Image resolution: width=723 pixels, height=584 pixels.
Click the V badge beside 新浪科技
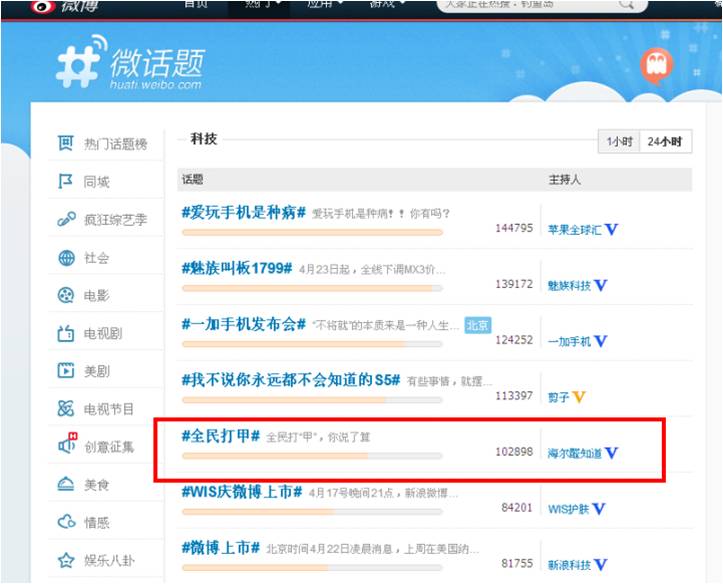coord(600,565)
